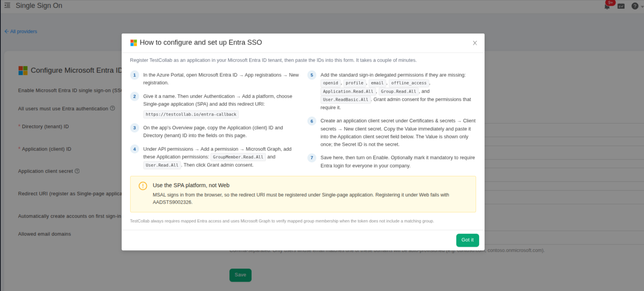
Task: Click the 'Application (client) ID' label
Action: tap(47, 149)
